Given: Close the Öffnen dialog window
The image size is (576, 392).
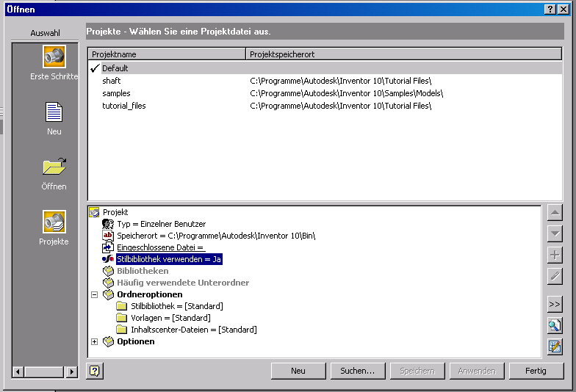Looking at the screenshot, I should pyautogui.click(x=563, y=9).
